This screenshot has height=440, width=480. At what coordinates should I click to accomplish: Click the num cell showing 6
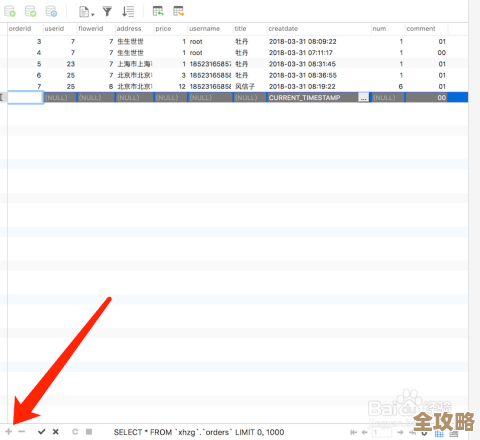point(401,87)
